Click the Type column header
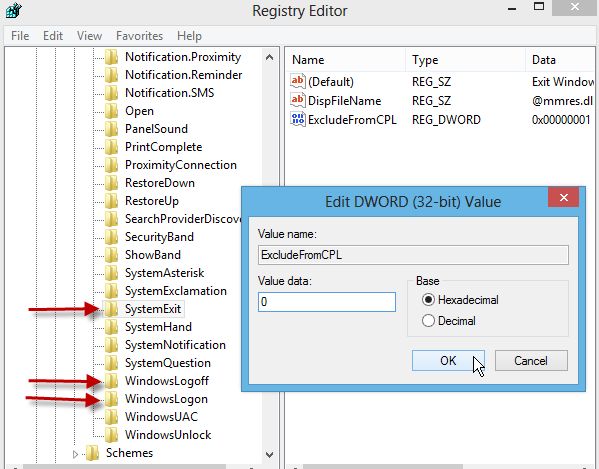Viewport: 599px width, 469px height. [x=465, y=60]
